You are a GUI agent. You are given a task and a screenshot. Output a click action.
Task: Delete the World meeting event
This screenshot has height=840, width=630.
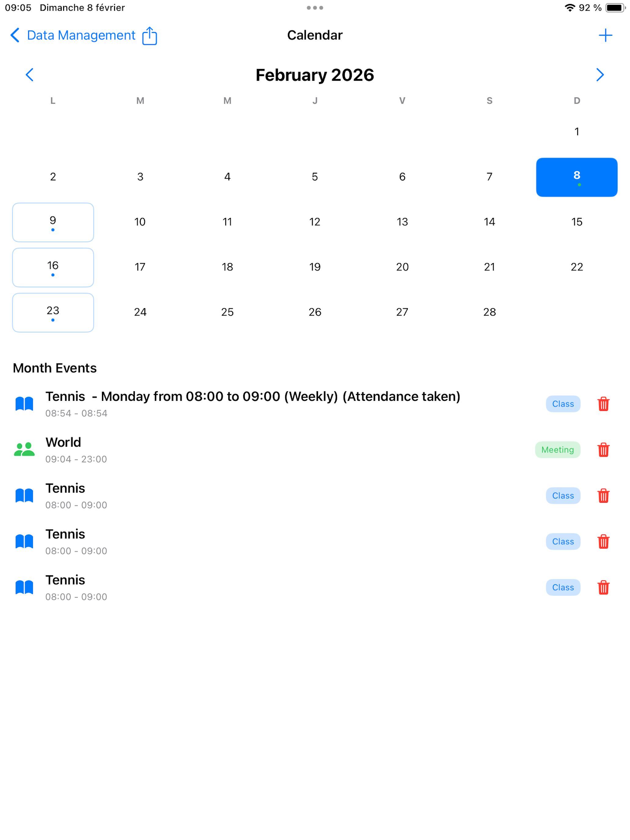pos(603,450)
